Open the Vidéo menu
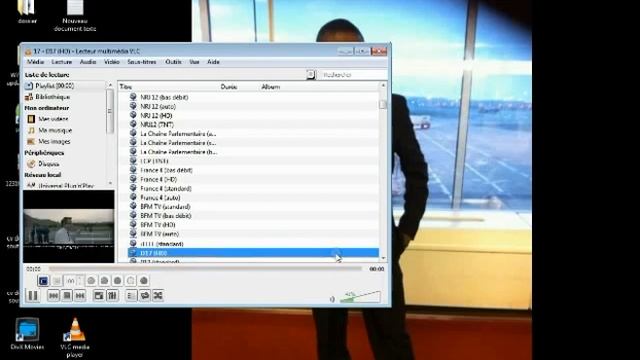The image size is (640, 360). click(111, 62)
